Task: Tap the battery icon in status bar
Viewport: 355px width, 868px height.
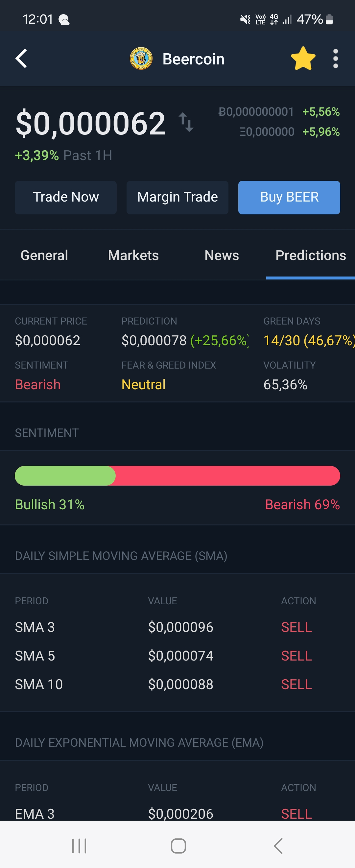Action: 329,19
